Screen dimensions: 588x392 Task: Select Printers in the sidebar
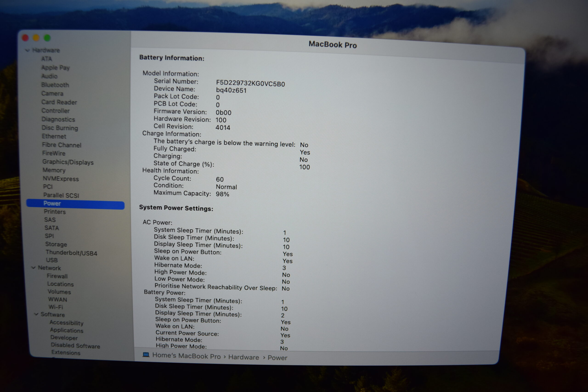point(55,212)
